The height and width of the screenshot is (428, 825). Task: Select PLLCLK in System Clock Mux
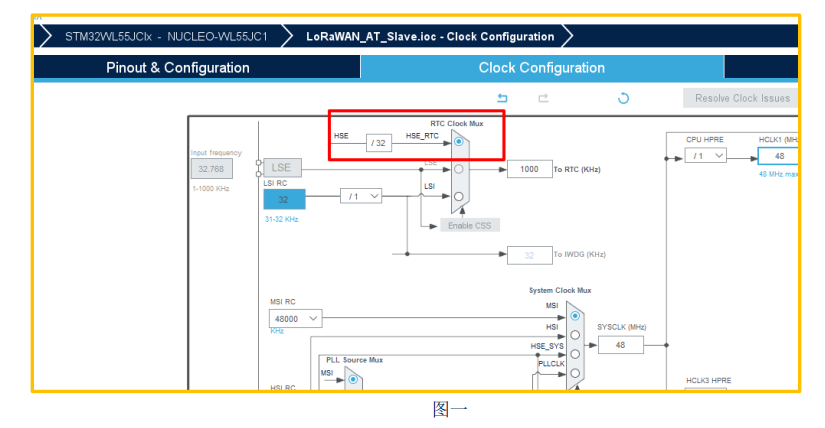[x=575, y=373]
